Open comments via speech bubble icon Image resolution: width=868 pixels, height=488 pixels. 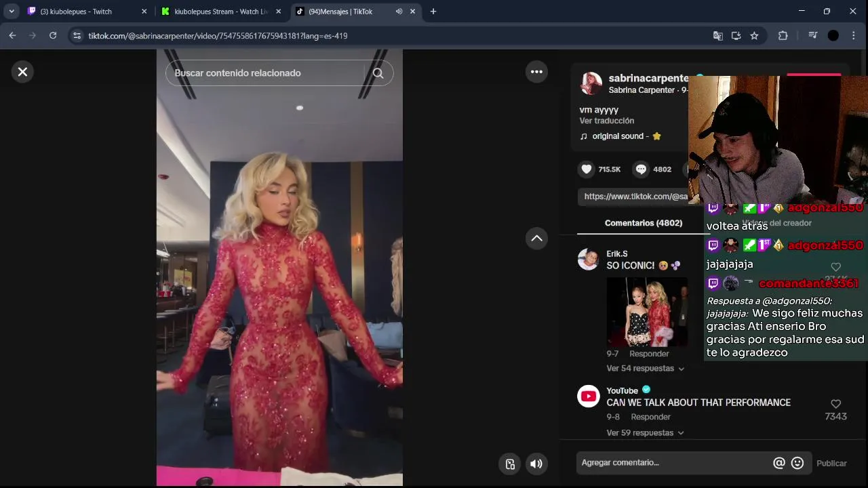(641, 169)
